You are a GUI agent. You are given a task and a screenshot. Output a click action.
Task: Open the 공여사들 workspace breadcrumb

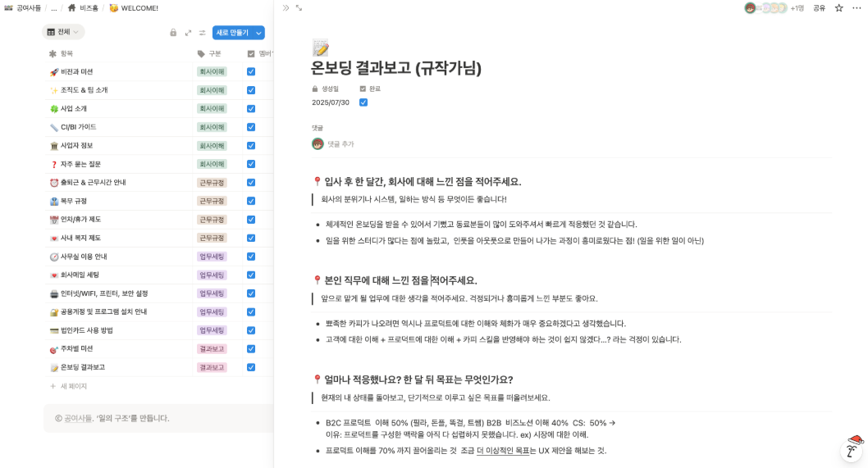(x=23, y=8)
